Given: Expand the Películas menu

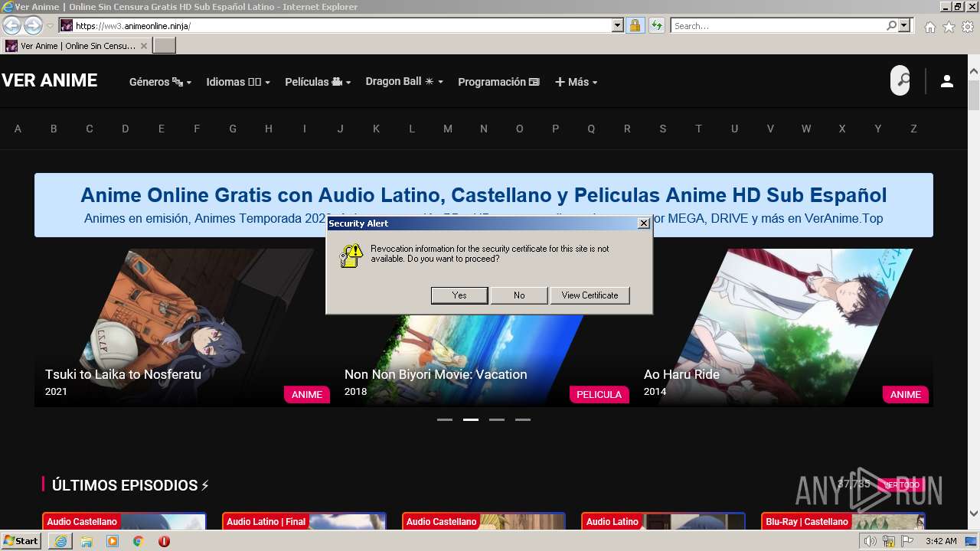Looking at the screenshot, I should 318,82.
